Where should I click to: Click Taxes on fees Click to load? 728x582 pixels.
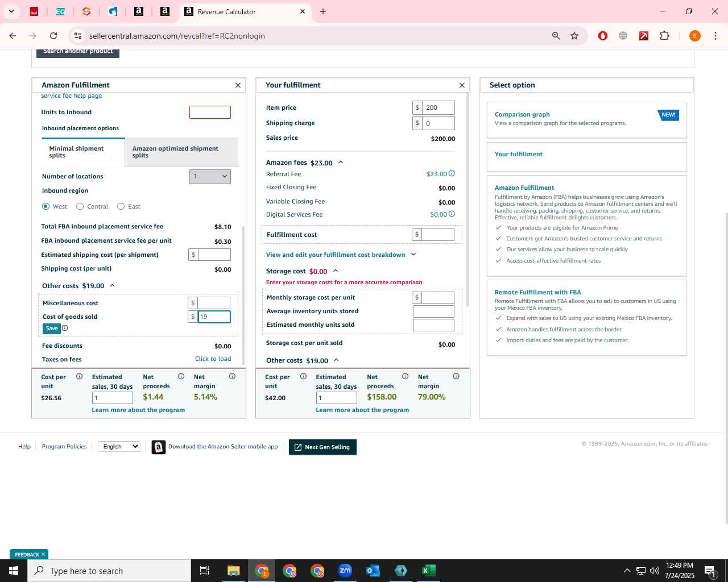[x=213, y=359]
